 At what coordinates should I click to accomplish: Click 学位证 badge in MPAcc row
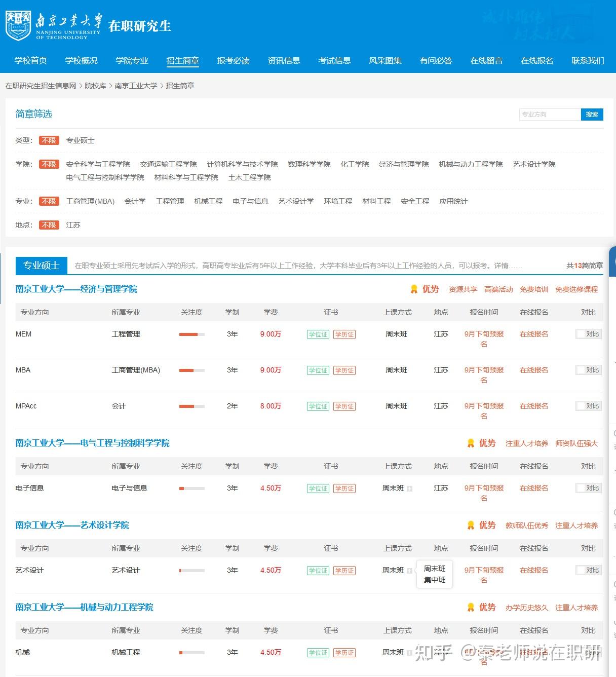click(318, 406)
